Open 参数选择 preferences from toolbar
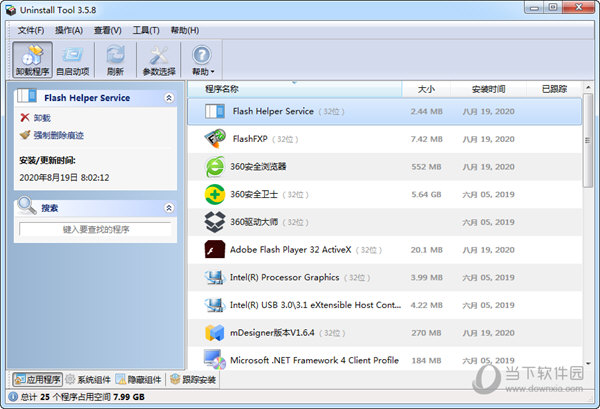 pos(159,60)
